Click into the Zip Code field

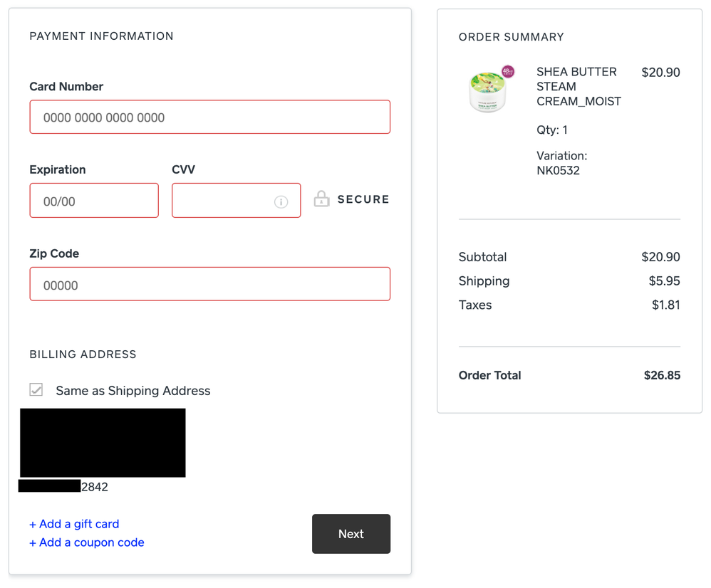point(209,285)
